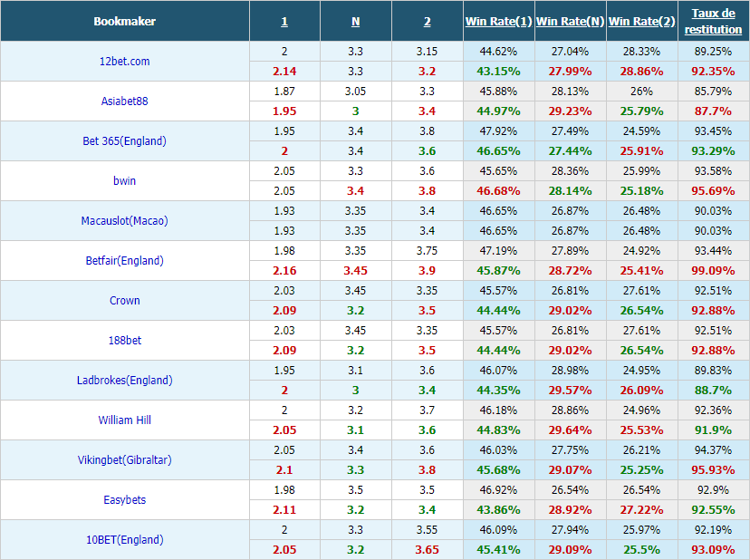This screenshot has height=560, width=750.
Task: Open the 12bet.com bookmaker link
Action: click(x=124, y=62)
